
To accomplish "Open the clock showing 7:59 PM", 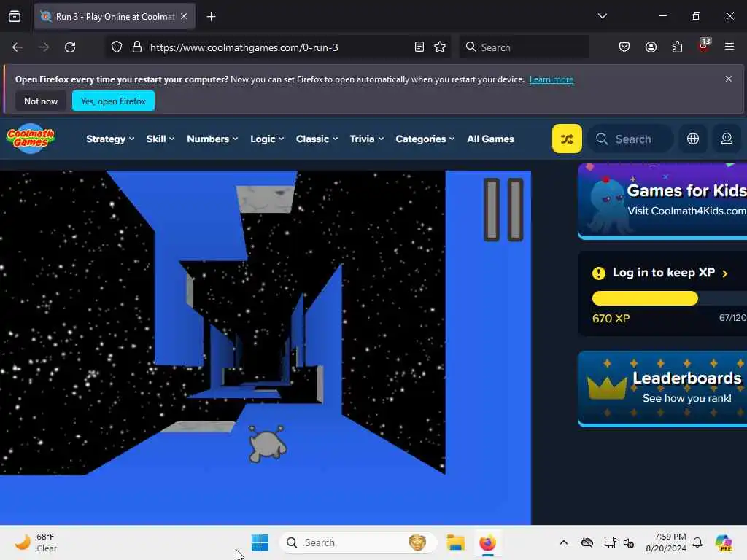I will point(665,542).
